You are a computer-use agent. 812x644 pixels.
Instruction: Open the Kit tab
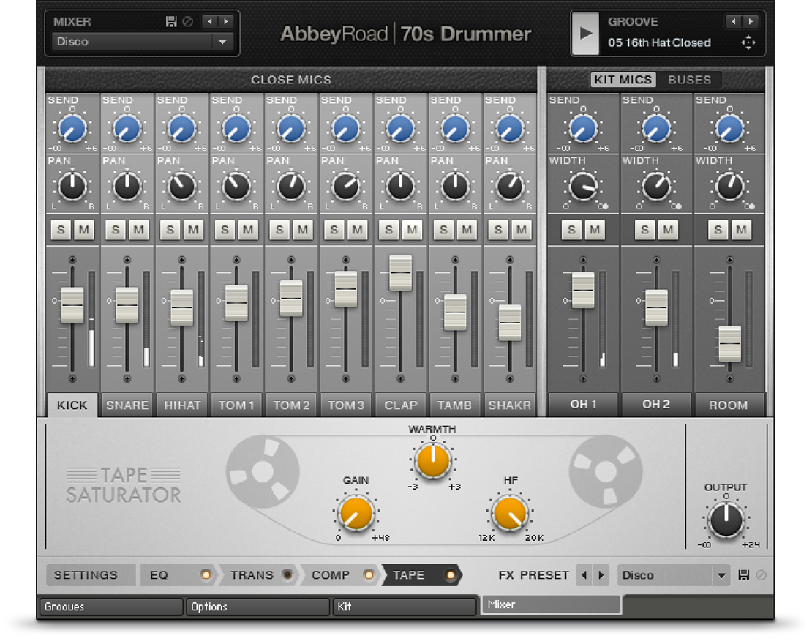[405, 607]
